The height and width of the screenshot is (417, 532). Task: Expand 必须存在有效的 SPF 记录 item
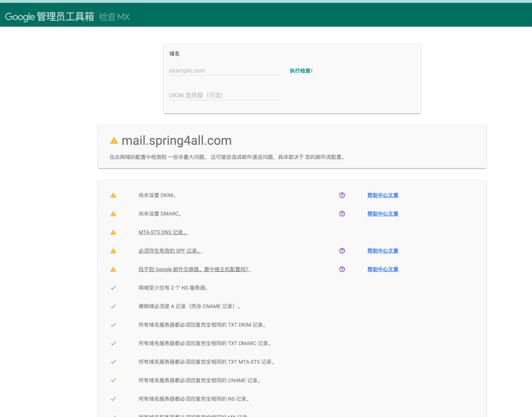pos(170,251)
